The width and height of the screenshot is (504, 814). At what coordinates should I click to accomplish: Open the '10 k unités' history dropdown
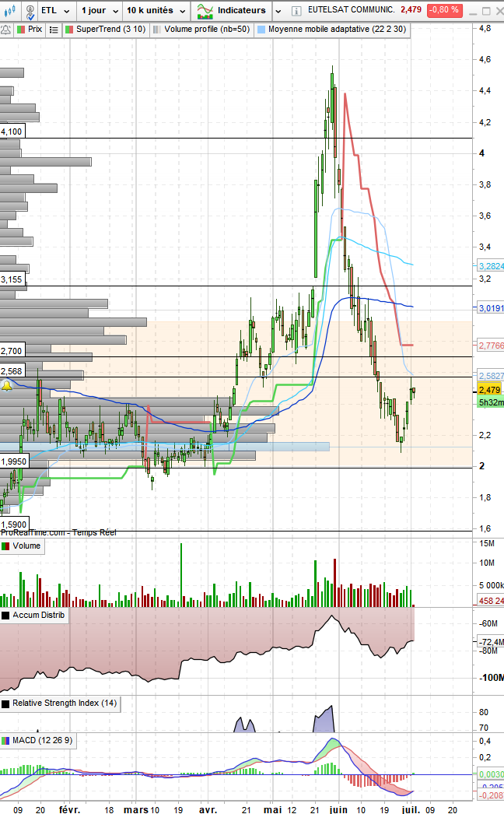tap(156, 10)
